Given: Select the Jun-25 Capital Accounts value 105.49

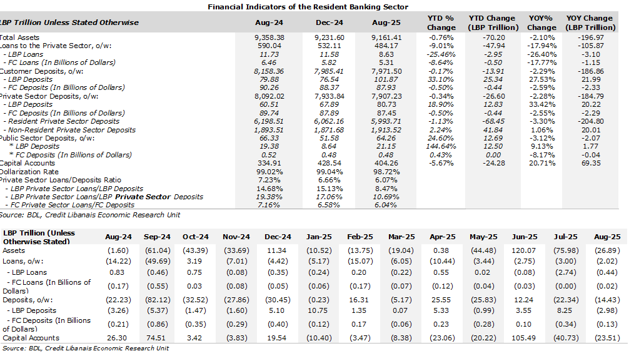Looking at the screenshot, I should click(525, 338).
